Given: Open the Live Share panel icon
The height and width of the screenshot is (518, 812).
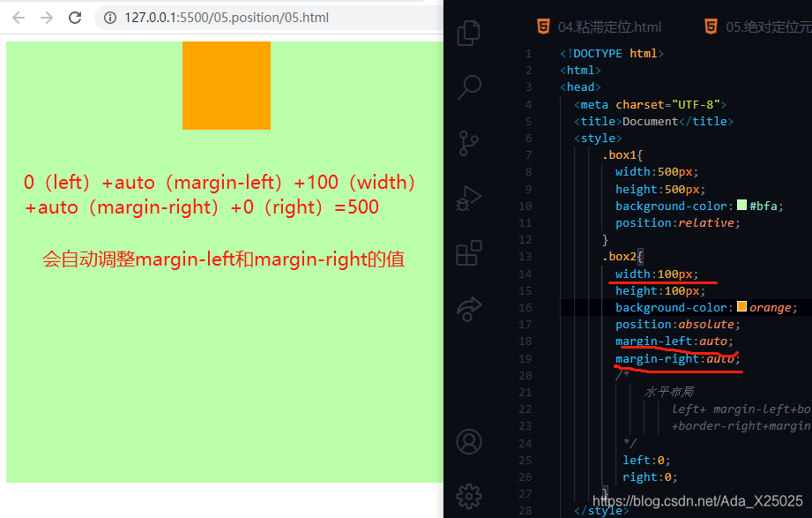Looking at the screenshot, I should 469,309.
